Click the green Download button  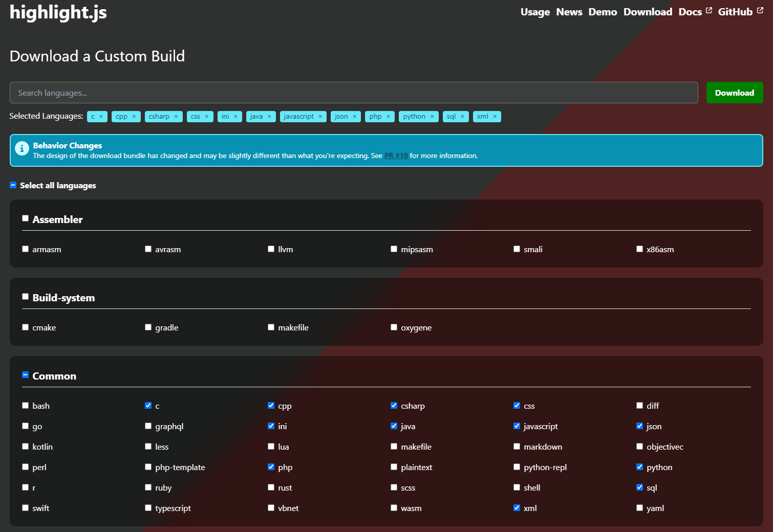(x=735, y=93)
